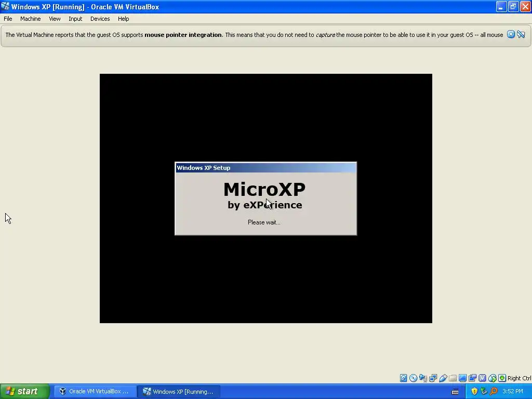The width and height of the screenshot is (532, 399).
Task: Open the File menu
Action: (8, 19)
